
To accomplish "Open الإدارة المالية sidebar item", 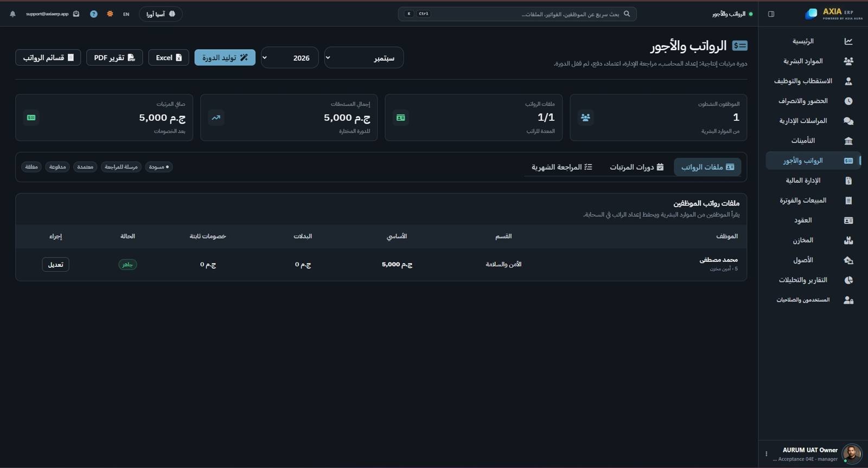I will click(x=813, y=181).
